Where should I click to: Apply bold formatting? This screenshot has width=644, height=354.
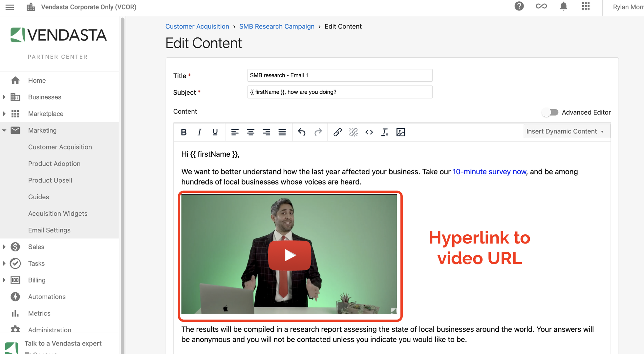pyautogui.click(x=184, y=132)
